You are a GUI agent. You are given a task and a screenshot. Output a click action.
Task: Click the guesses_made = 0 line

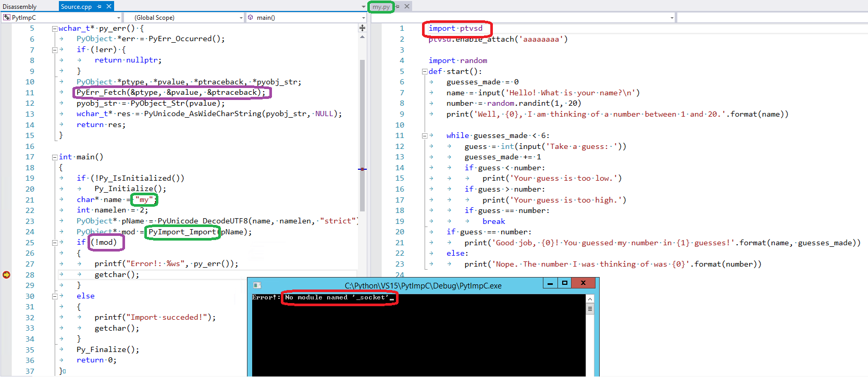[x=482, y=82]
